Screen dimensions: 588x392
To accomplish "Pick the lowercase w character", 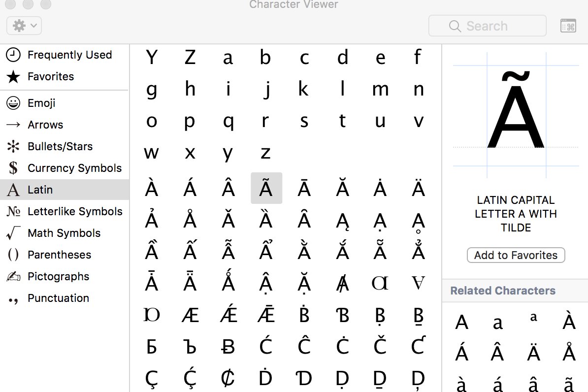I will pos(152,153).
